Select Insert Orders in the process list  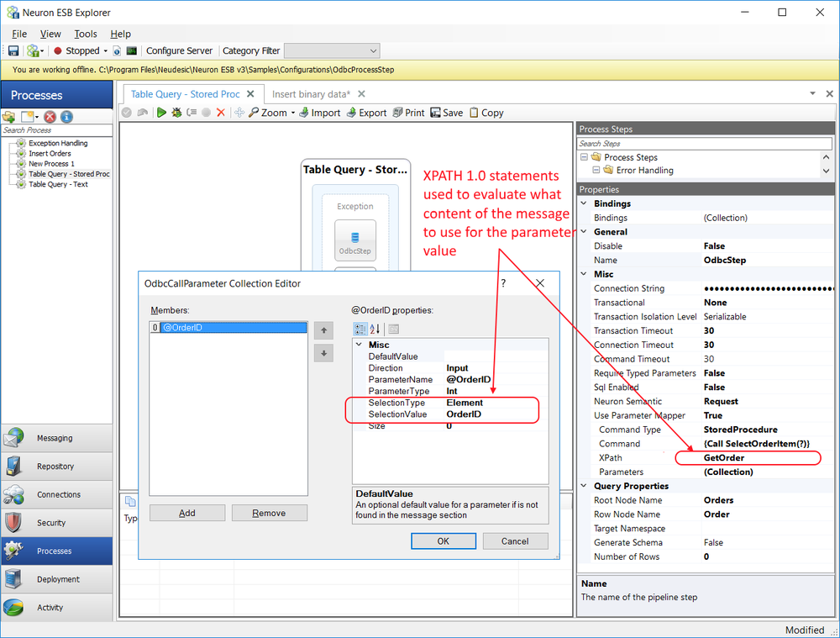(x=50, y=153)
